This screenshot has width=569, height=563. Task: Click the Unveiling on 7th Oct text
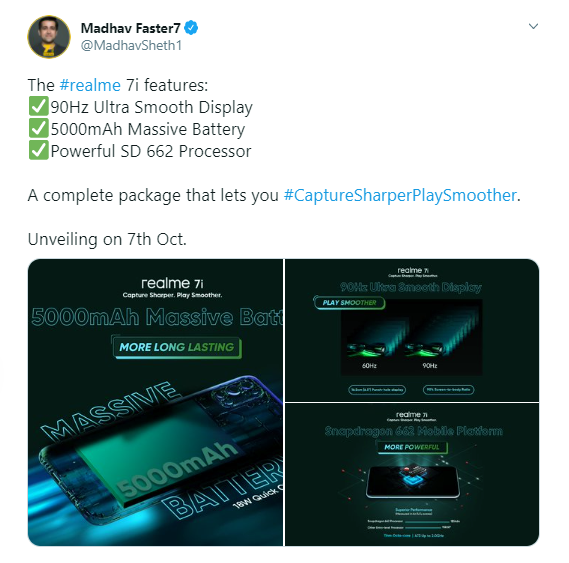pyautogui.click(x=107, y=240)
